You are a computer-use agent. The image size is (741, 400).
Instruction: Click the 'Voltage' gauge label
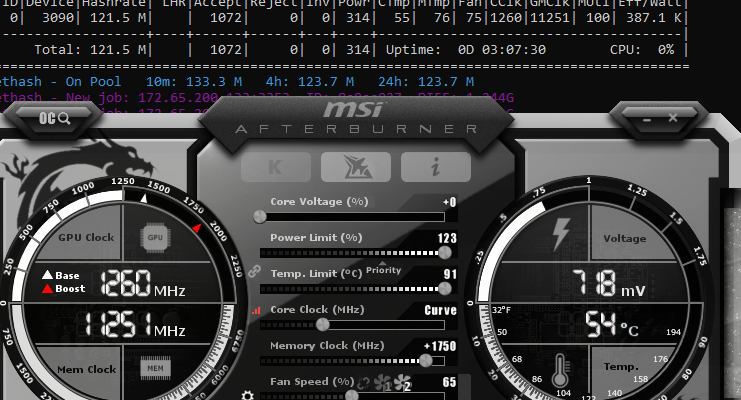click(x=625, y=238)
